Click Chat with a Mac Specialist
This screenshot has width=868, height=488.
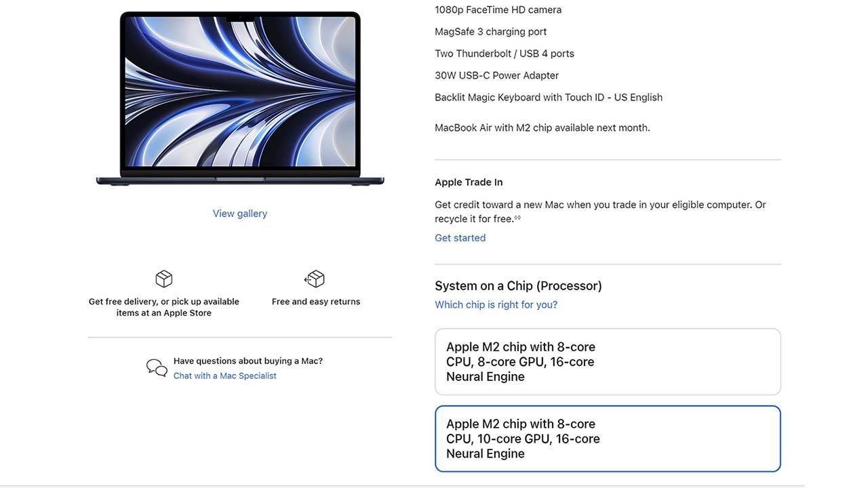click(224, 375)
